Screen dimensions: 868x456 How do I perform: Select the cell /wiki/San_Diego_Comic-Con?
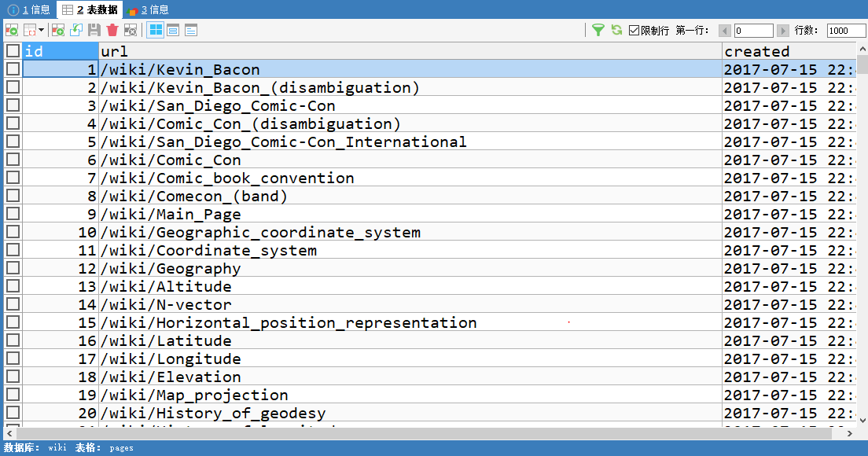click(x=410, y=105)
